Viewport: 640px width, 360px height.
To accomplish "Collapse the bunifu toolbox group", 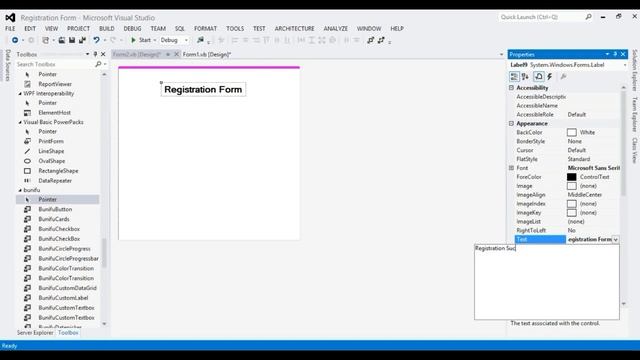I will pos(20,190).
